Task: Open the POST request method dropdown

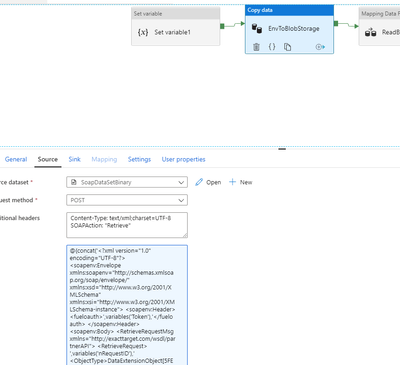Action: pyautogui.click(x=127, y=200)
